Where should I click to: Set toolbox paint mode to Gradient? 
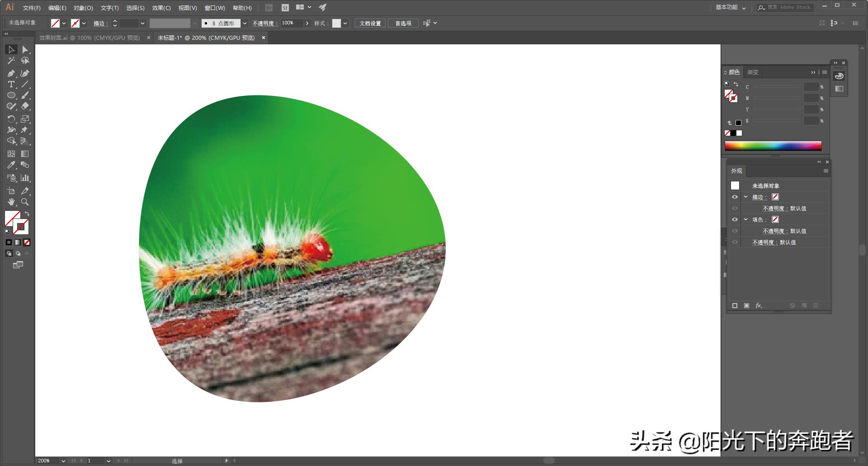point(18,243)
